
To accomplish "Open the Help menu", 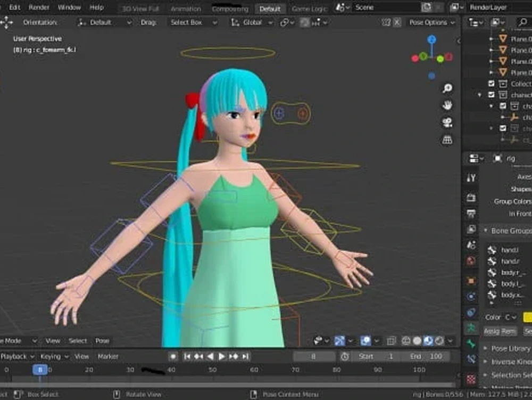I will click(x=96, y=7).
